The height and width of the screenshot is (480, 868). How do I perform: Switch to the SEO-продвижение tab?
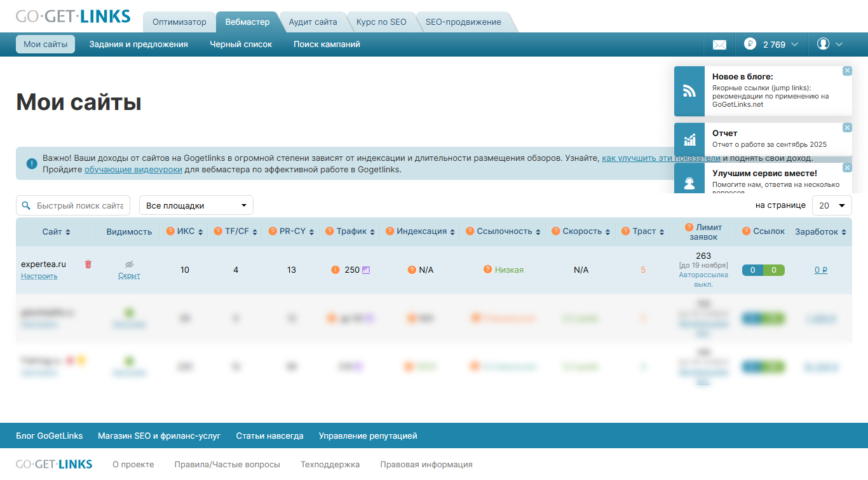[x=463, y=22]
